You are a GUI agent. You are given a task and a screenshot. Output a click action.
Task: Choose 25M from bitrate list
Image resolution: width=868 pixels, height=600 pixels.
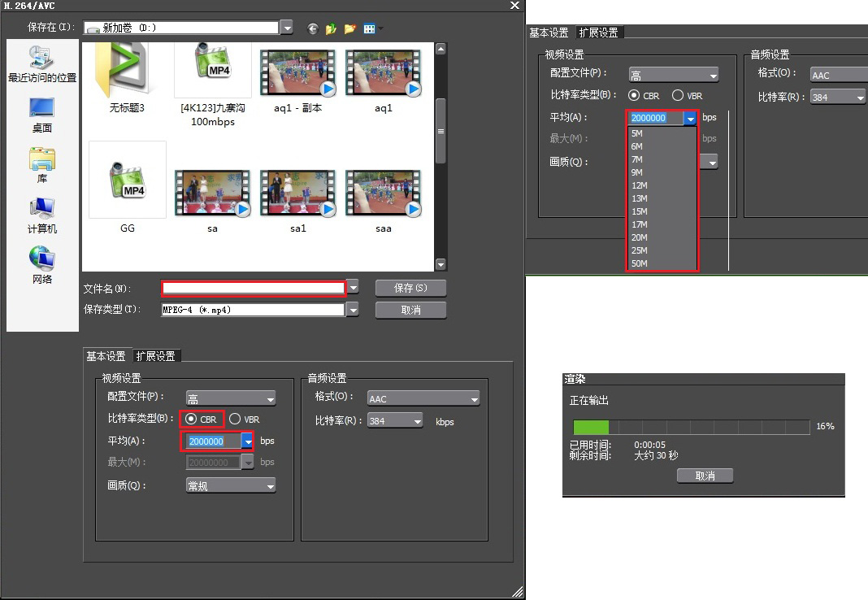point(662,250)
